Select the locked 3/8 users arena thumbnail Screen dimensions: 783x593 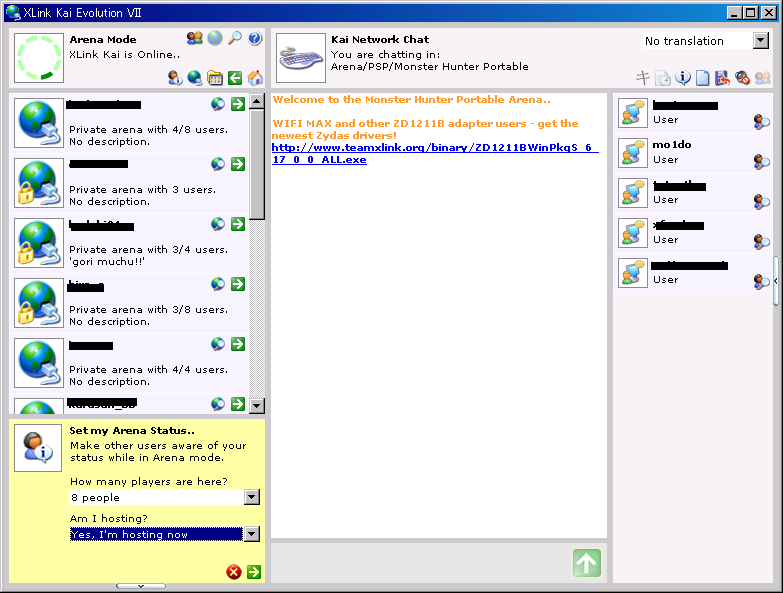click(39, 302)
